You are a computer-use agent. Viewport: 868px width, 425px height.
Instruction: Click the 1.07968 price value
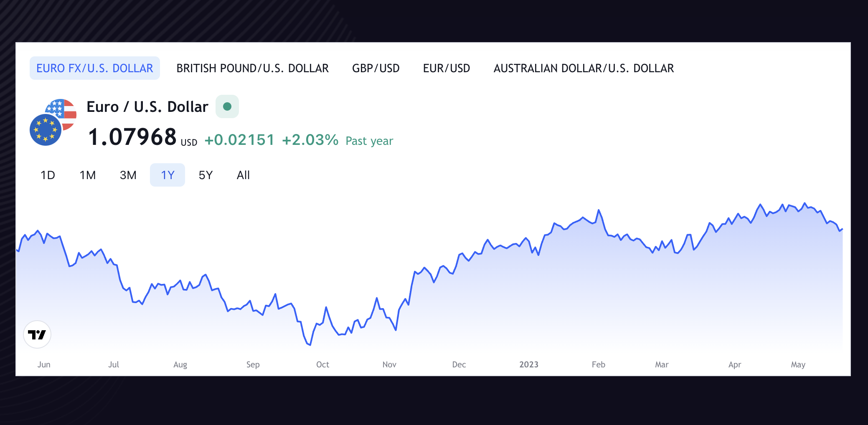(x=132, y=137)
